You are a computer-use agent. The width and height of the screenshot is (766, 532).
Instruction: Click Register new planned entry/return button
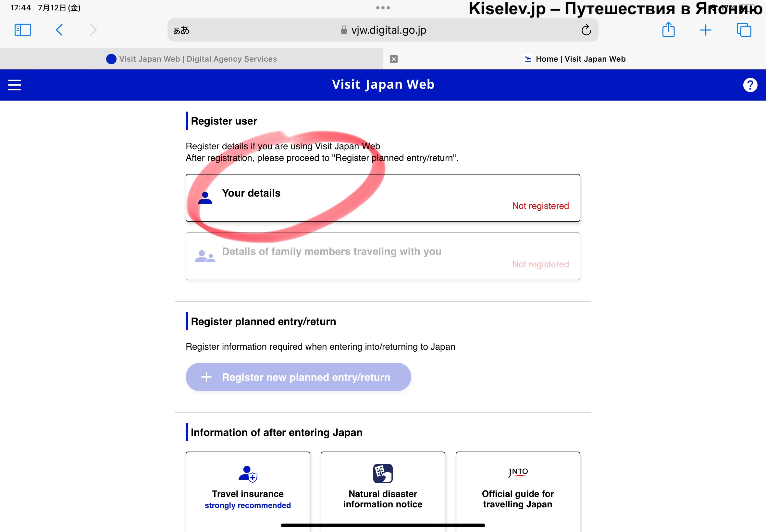[x=298, y=377]
